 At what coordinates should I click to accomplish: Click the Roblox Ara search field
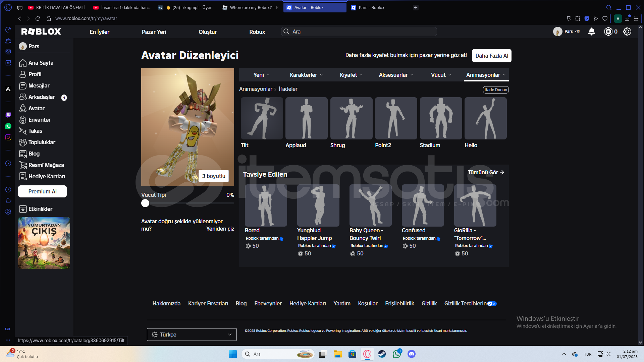[359, 32]
